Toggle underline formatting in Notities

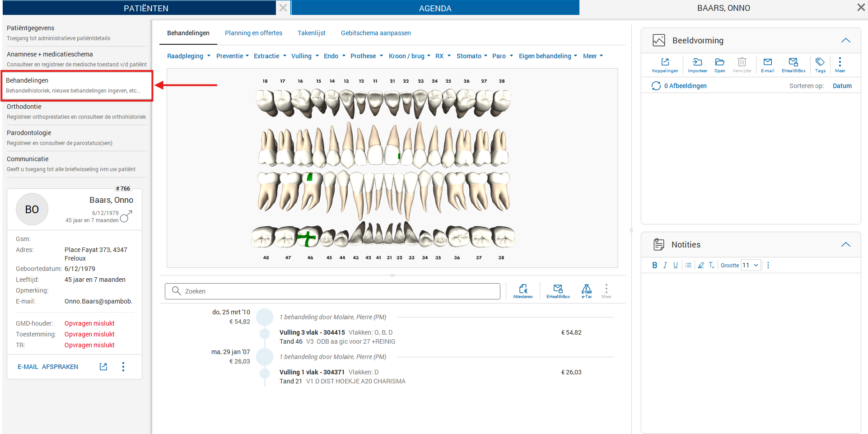point(675,266)
